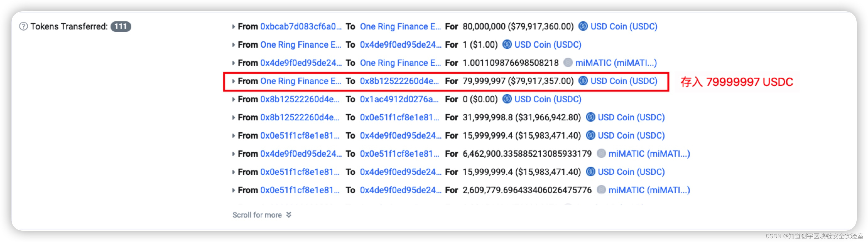Click the 111 transfers count badge
The height and width of the screenshot is (242, 868).
pos(121,26)
